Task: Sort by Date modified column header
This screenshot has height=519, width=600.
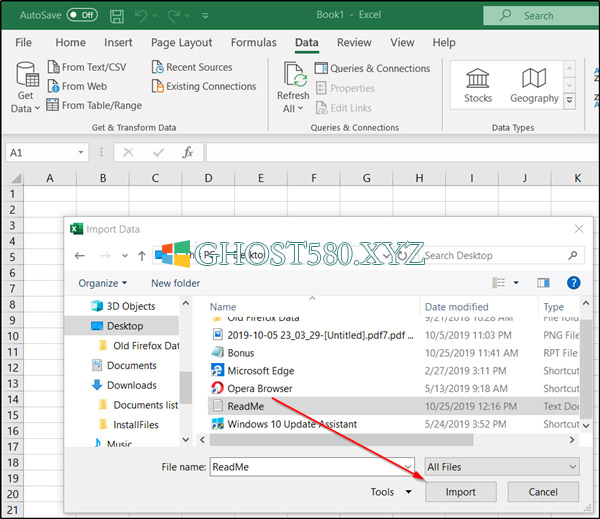Action: click(457, 307)
